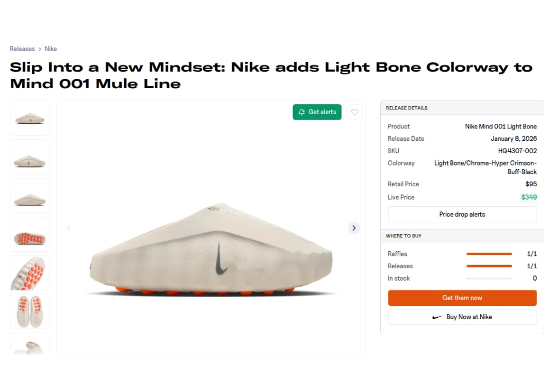The image size is (552, 392).
Task: Click the Raffles availability bar
Action: pos(489,254)
